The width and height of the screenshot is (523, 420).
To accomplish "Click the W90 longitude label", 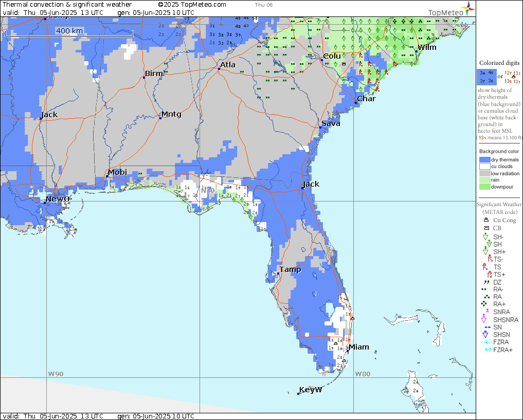I will (56, 374).
